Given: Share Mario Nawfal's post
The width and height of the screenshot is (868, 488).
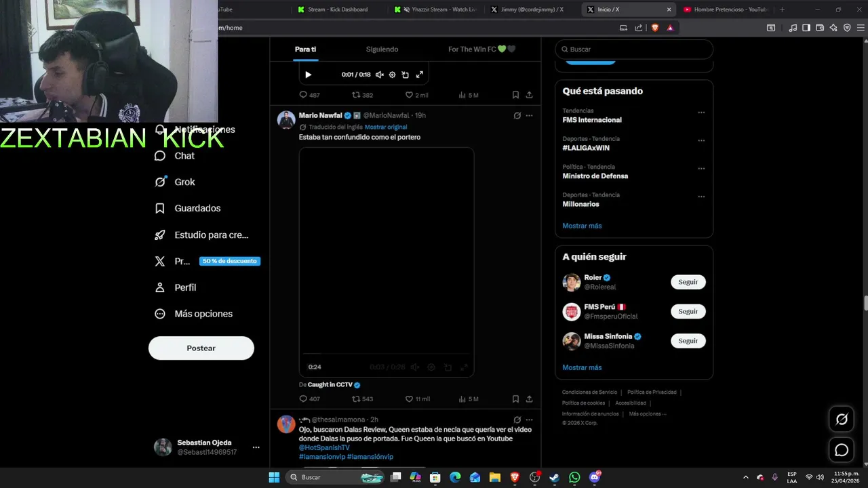Looking at the screenshot, I should pyautogui.click(x=529, y=399).
